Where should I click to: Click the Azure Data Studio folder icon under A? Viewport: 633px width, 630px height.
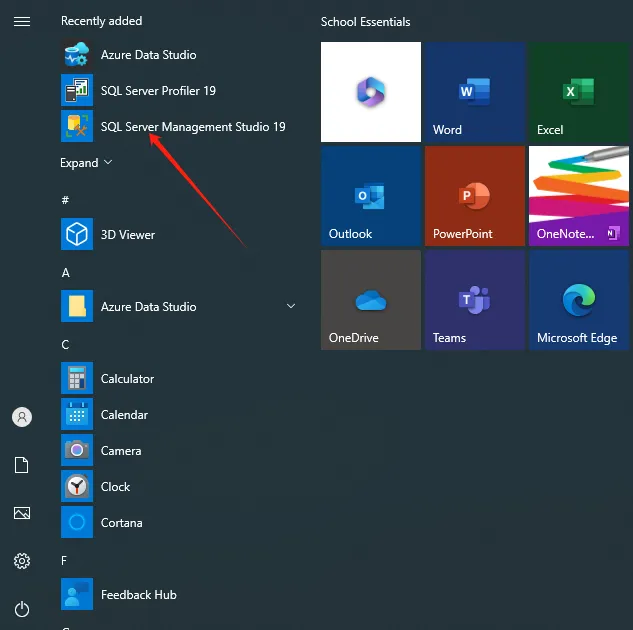click(x=77, y=306)
